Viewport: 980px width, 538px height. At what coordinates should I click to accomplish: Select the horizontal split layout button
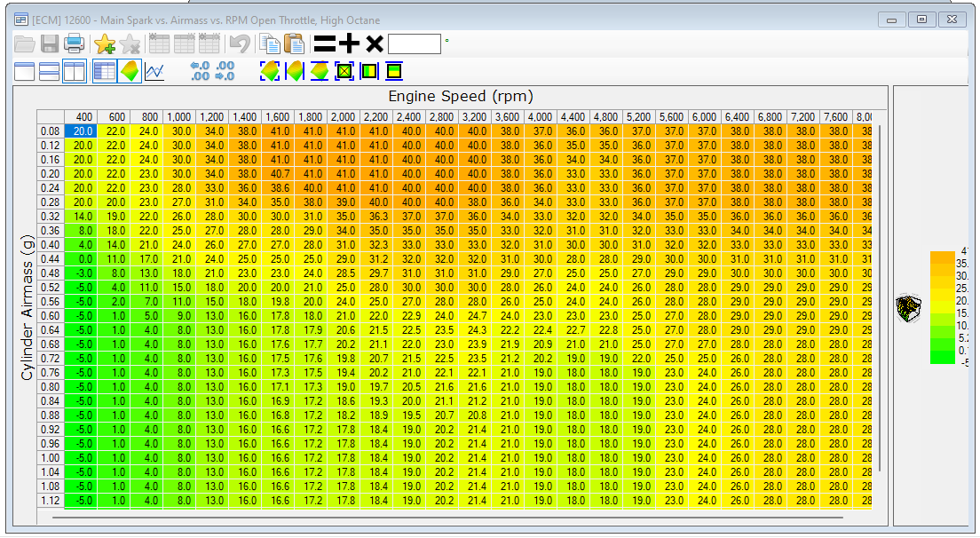(x=50, y=71)
